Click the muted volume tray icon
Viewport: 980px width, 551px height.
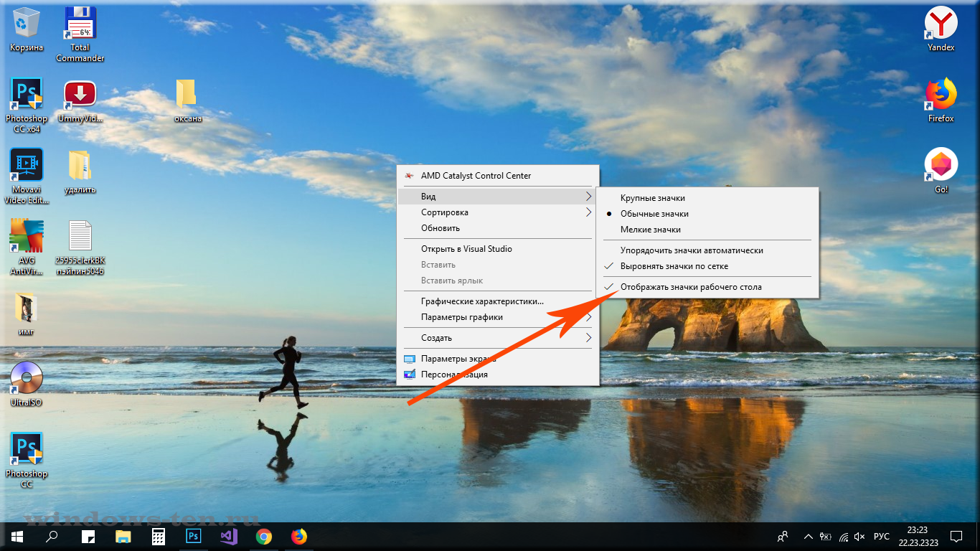859,536
